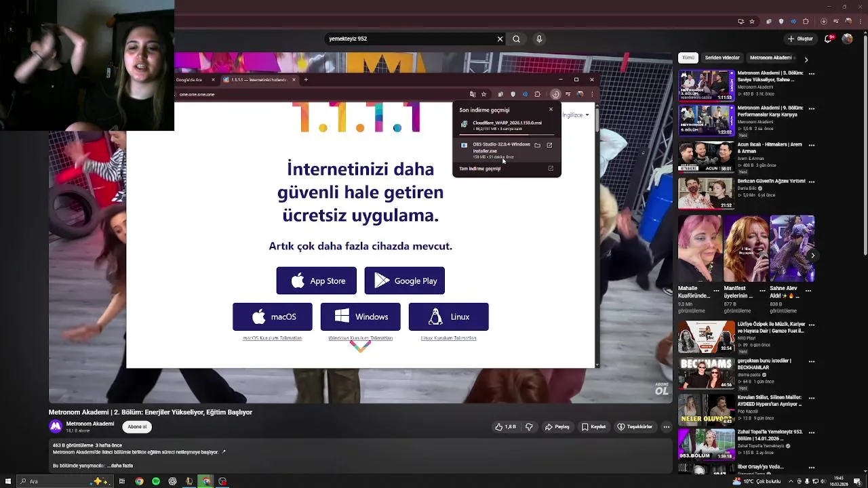The width and height of the screenshot is (868, 488).
Task: Open the Metronom Akademi 9. Bölüm video thumbnail
Action: (x=707, y=121)
